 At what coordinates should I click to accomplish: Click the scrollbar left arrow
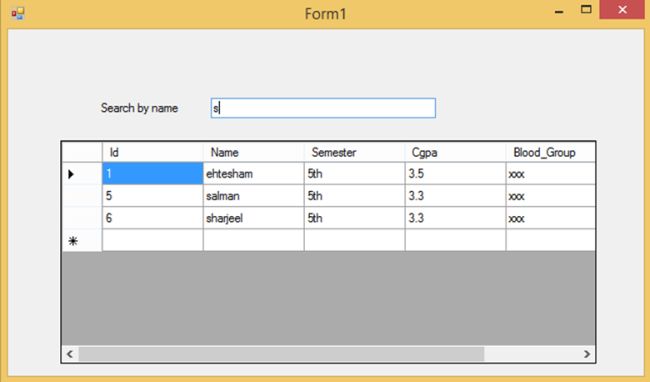click(70, 354)
